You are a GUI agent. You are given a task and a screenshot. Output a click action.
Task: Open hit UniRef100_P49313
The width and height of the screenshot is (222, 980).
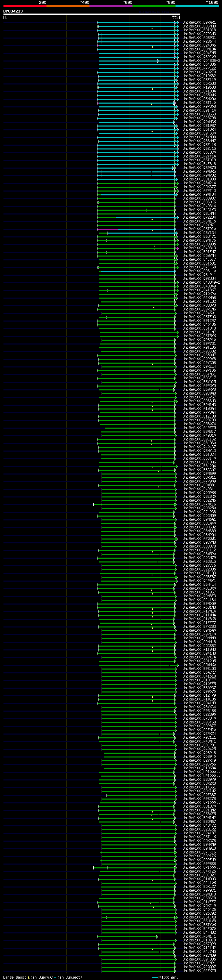(x=199, y=248)
